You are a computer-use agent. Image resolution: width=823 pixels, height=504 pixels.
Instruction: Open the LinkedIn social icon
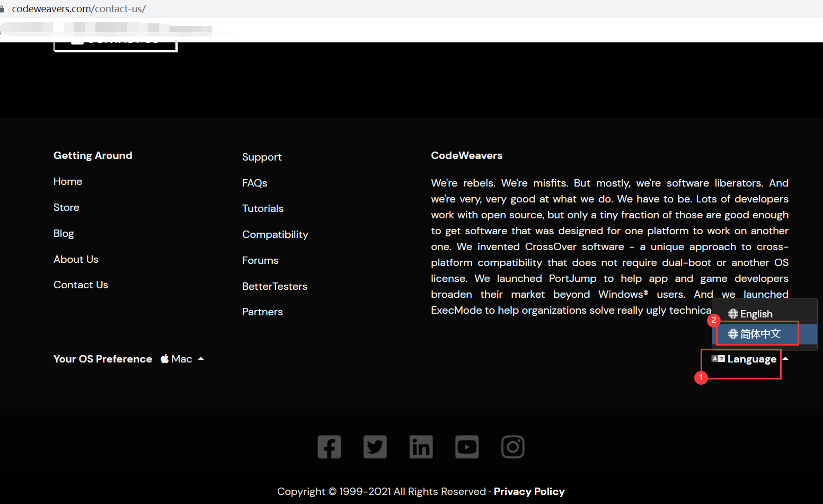(421, 447)
